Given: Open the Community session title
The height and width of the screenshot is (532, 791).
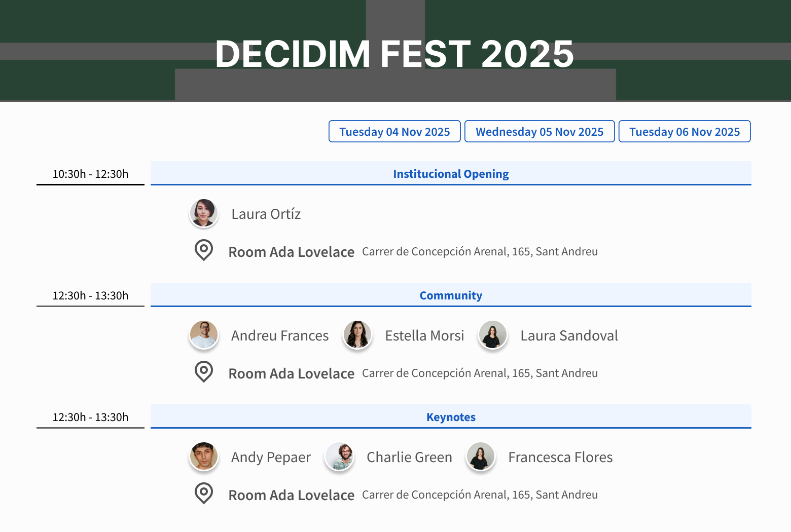Looking at the screenshot, I should [451, 295].
